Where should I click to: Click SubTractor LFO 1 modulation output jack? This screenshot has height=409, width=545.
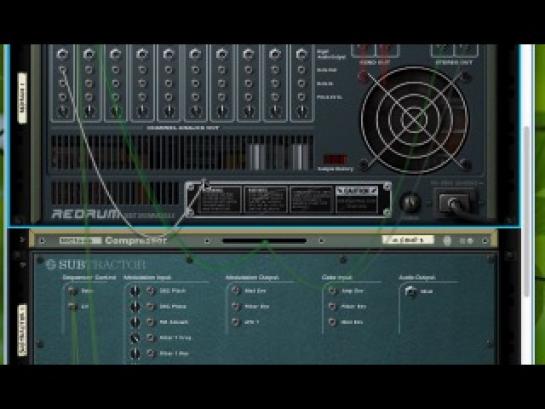[236, 322]
